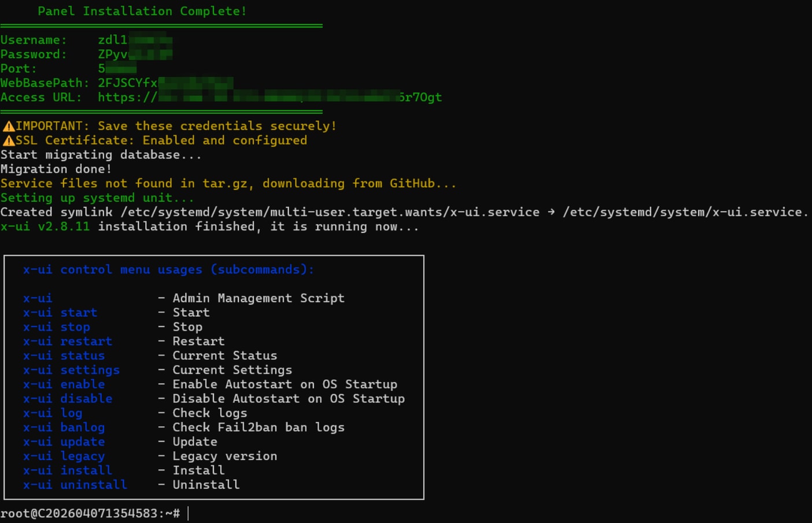This screenshot has width=812, height=523.
Task: Click the "x-ui start" subcommand
Action: (x=60, y=313)
